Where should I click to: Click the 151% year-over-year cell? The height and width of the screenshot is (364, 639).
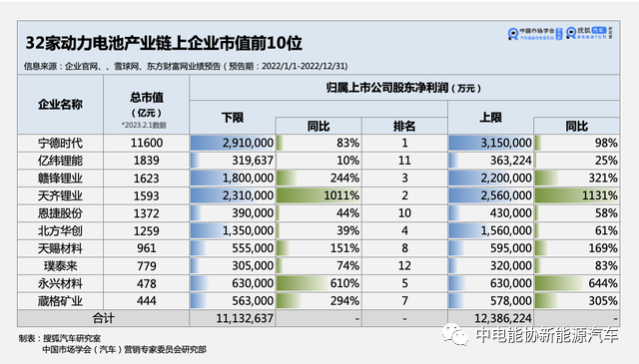(x=319, y=248)
